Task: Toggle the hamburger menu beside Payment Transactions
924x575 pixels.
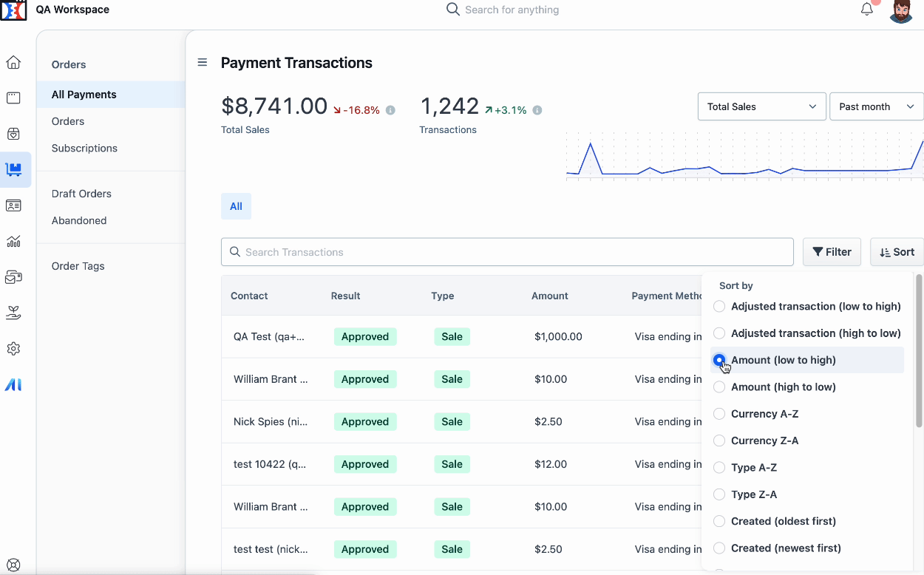Action: coord(202,63)
